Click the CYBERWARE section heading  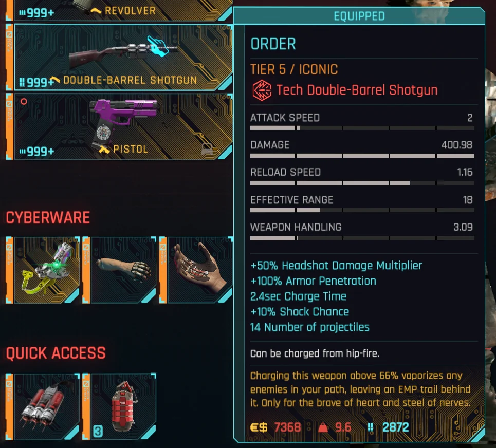tap(48, 217)
